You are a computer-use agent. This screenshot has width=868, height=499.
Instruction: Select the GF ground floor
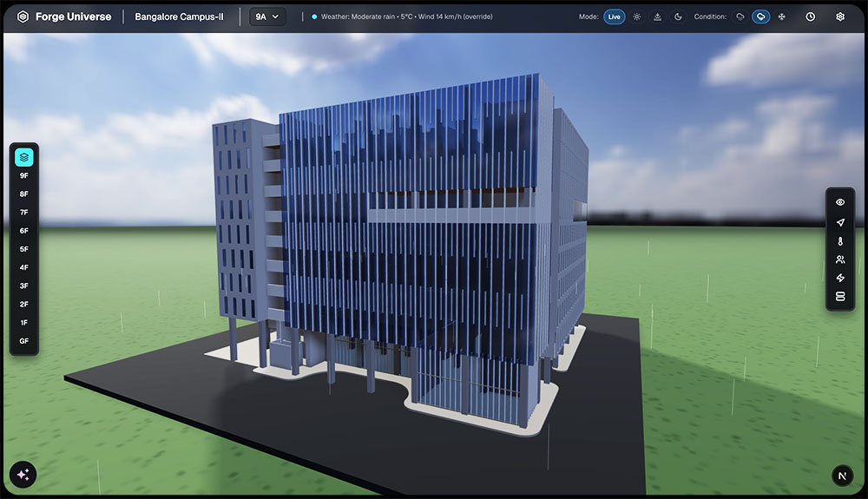(24, 341)
